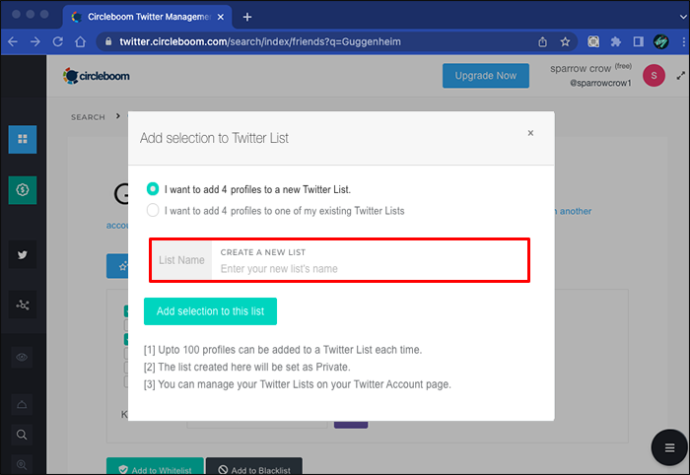Open the browser three-dot menu
The width and height of the screenshot is (690, 475).
tap(683, 42)
